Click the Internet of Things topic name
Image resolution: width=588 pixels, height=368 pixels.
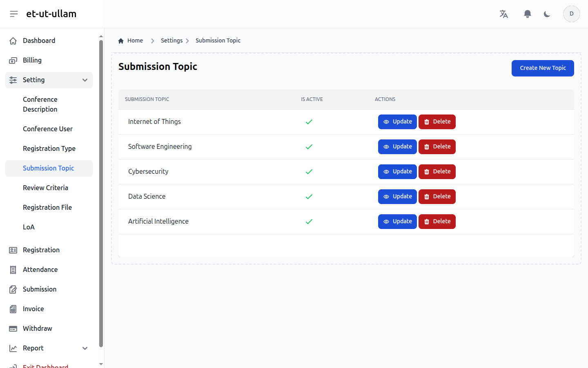point(154,122)
